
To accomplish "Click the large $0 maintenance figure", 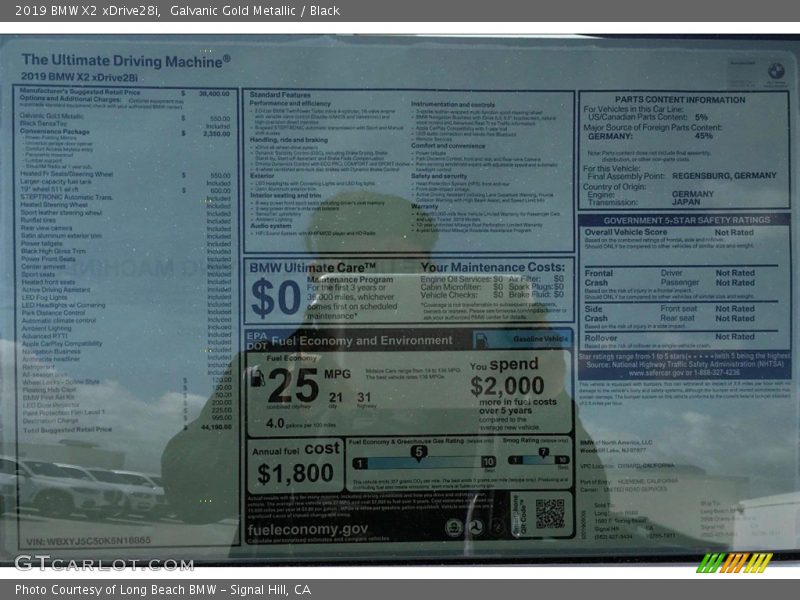I will (x=276, y=297).
